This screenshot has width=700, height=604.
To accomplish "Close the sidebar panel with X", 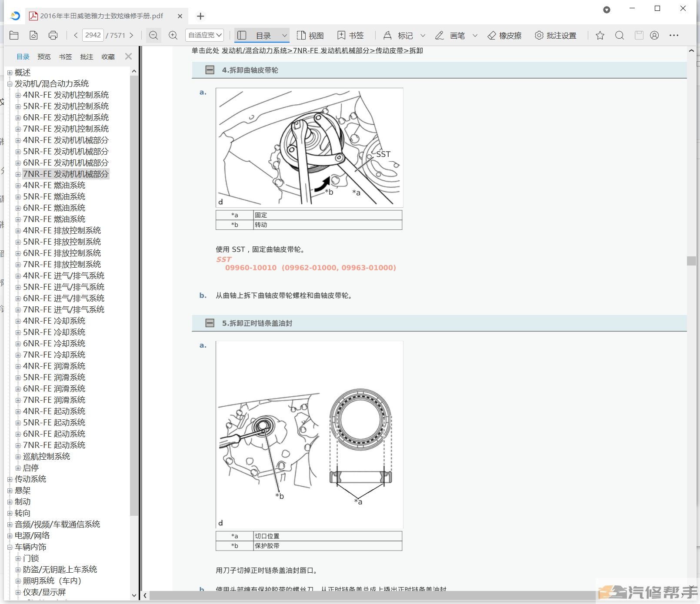I will point(128,56).
